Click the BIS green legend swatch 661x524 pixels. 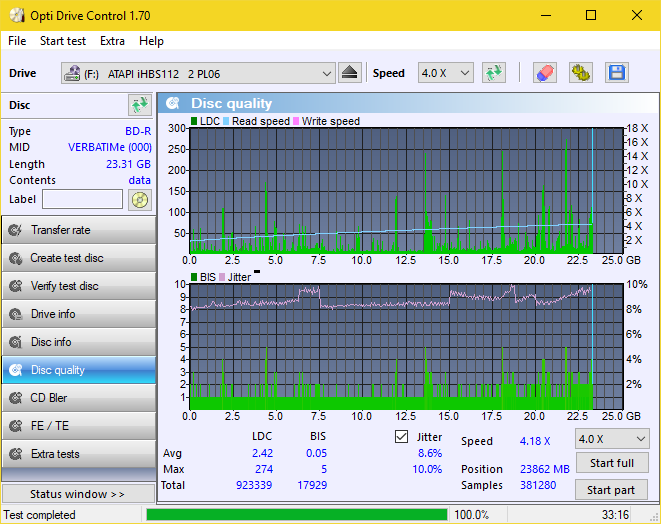point(194,277)
